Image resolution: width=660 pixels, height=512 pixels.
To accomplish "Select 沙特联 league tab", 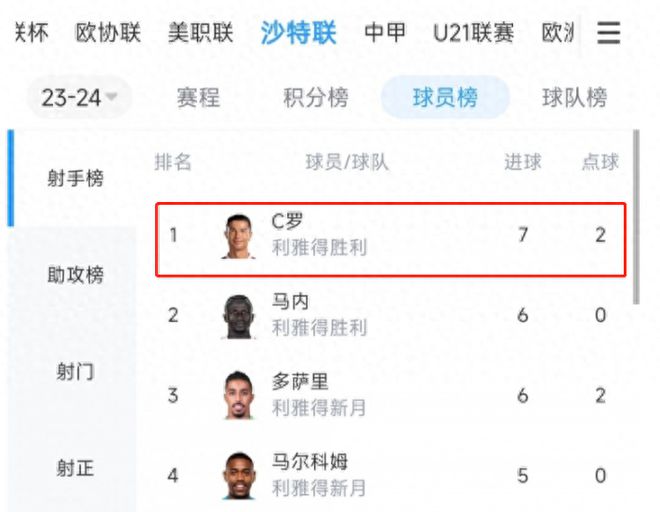I will 298,32.
